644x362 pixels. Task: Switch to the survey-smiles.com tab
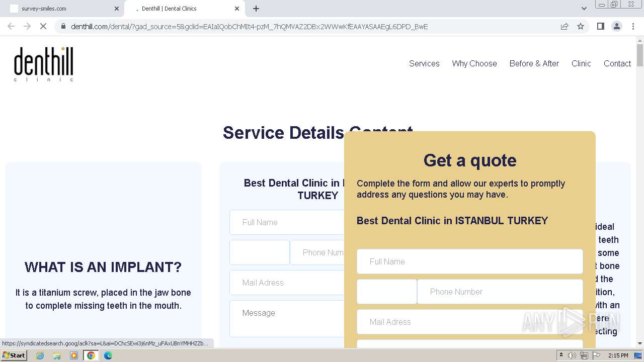point(63,9)
